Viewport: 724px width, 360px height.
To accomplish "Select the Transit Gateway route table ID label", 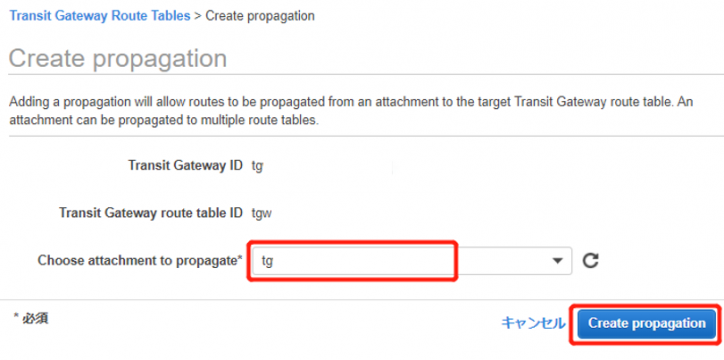I will point(151,213).
